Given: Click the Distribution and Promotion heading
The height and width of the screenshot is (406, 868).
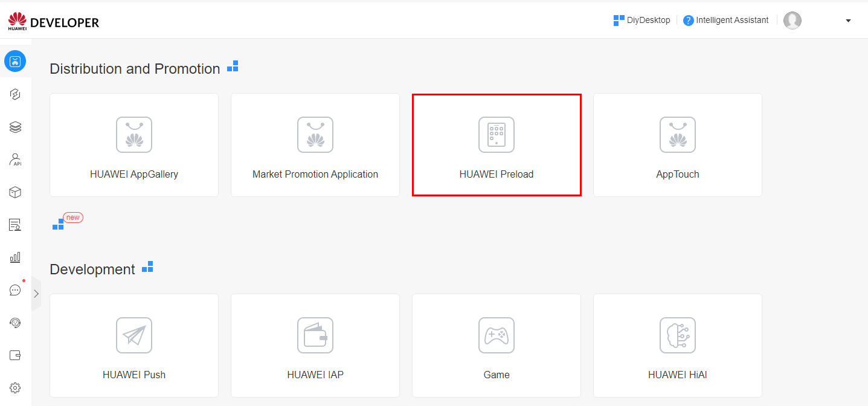Looking at the screenshot, I should point(135,69).
